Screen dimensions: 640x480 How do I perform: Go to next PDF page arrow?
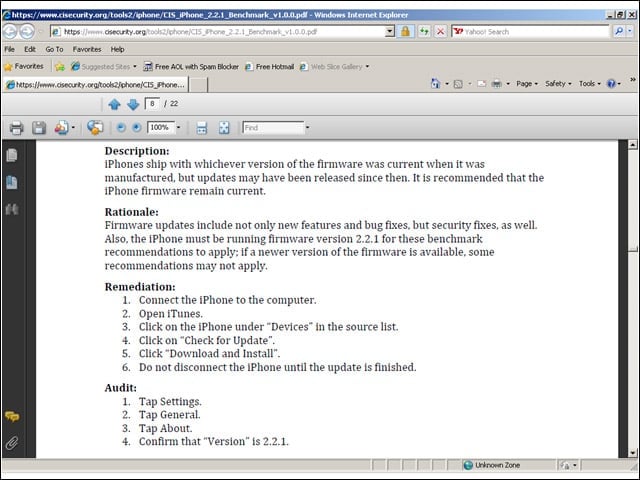click(133, 104)
